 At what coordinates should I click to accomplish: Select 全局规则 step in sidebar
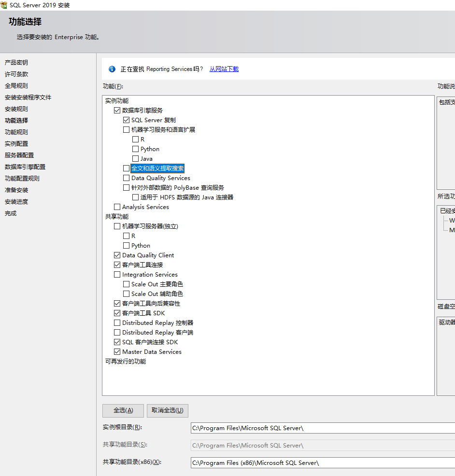point(16,85)
